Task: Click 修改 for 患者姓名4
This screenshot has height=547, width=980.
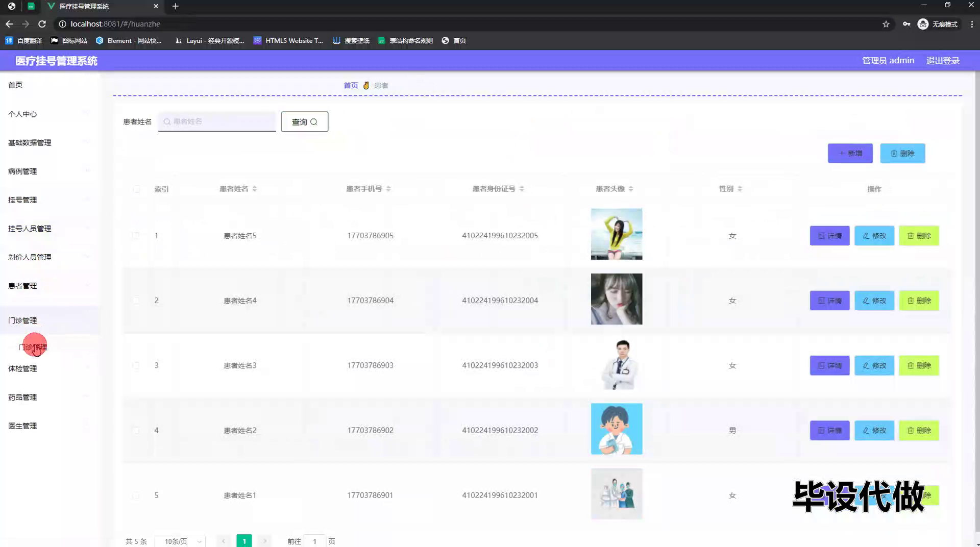Action: click(x=874, y=301)
